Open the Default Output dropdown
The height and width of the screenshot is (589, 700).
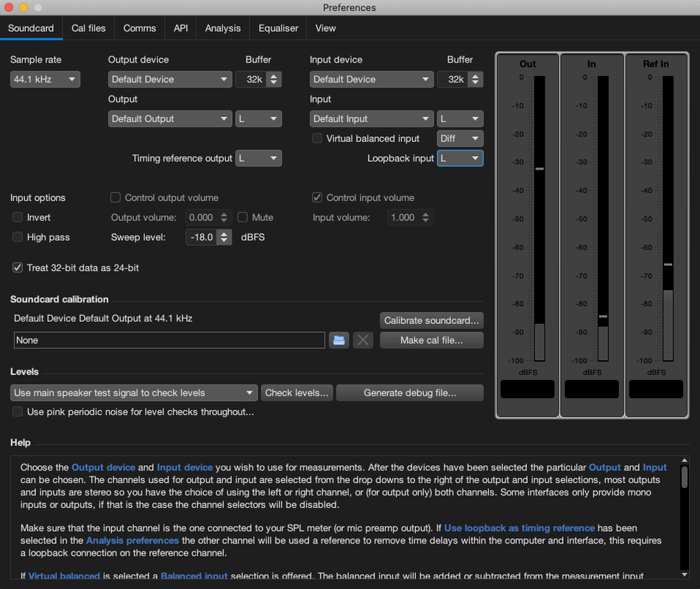170,119
